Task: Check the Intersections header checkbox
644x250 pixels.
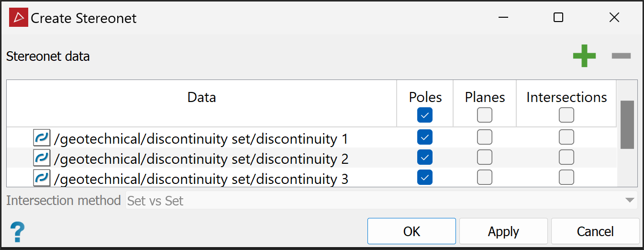Action: (x=566, y=115)
